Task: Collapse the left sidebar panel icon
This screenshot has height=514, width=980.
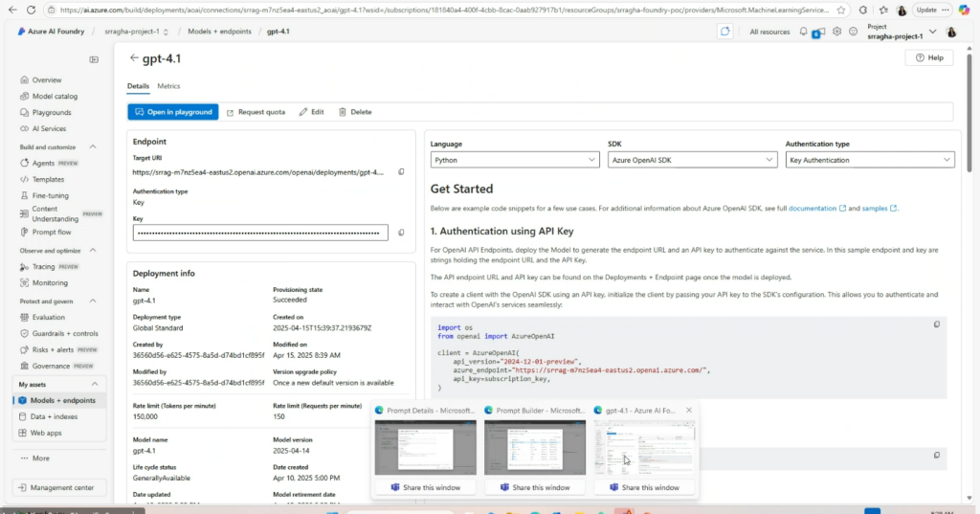Action: pos(94,59)
